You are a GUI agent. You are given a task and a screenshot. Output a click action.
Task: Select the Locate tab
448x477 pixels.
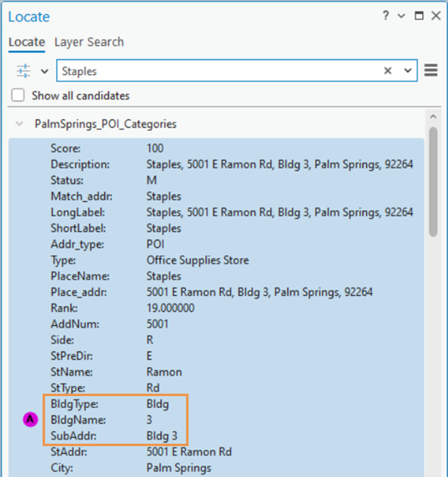(27, 43)
